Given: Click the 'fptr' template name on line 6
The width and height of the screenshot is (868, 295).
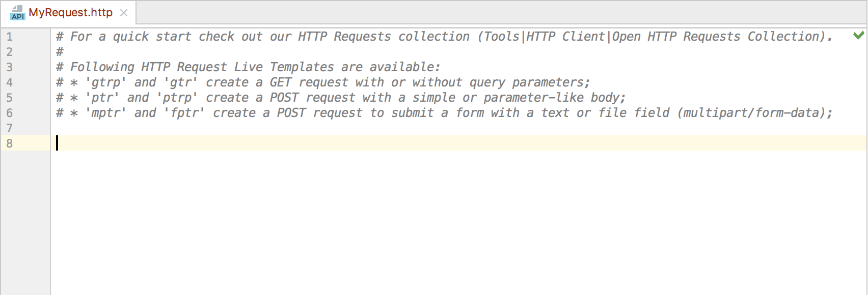Looking at the screenshot, I should 184,113.
